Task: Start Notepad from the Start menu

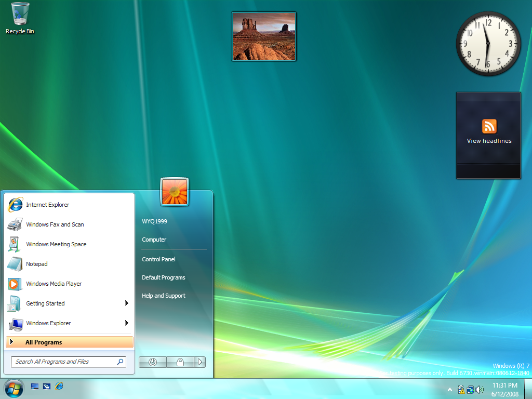Action: [36, 264]
